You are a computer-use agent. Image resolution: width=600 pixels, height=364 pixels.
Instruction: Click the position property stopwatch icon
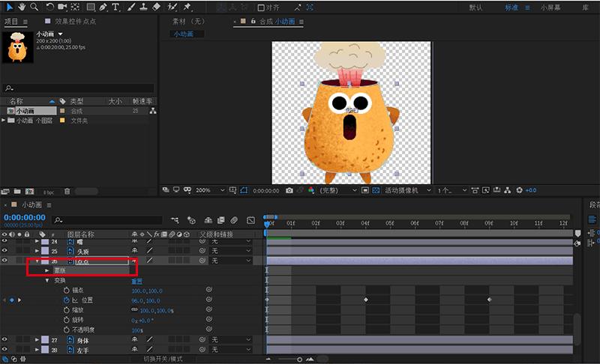click(x=66, y=300)
